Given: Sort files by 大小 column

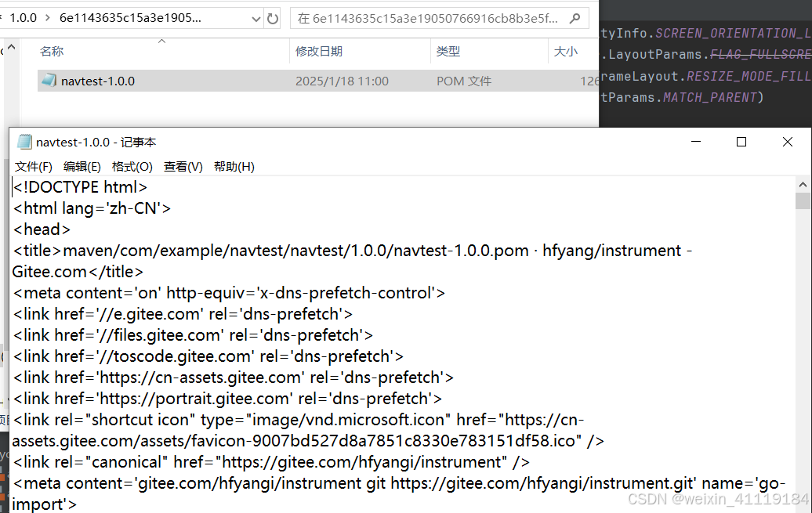Looking at the screenshot, I should tap(566, 51).
